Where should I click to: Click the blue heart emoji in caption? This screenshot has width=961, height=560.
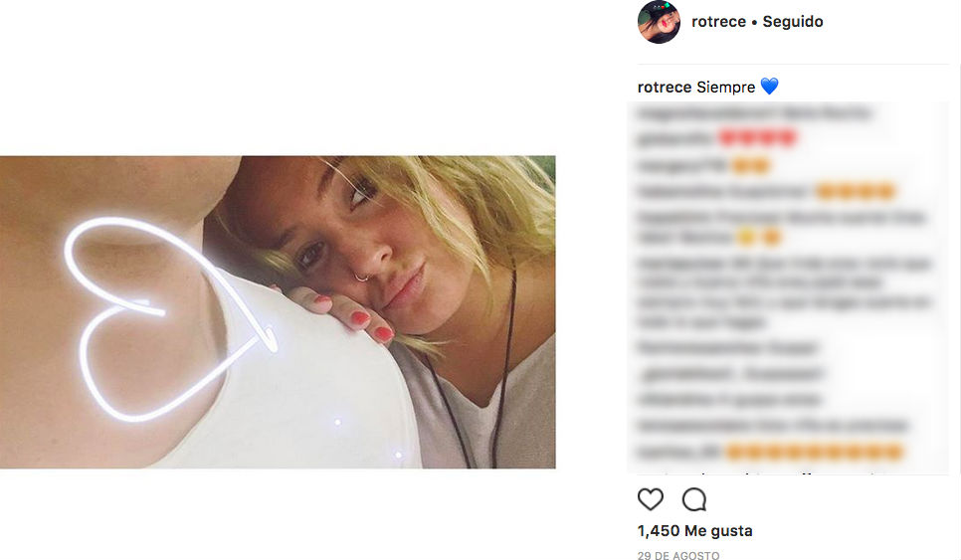point(769,88)
